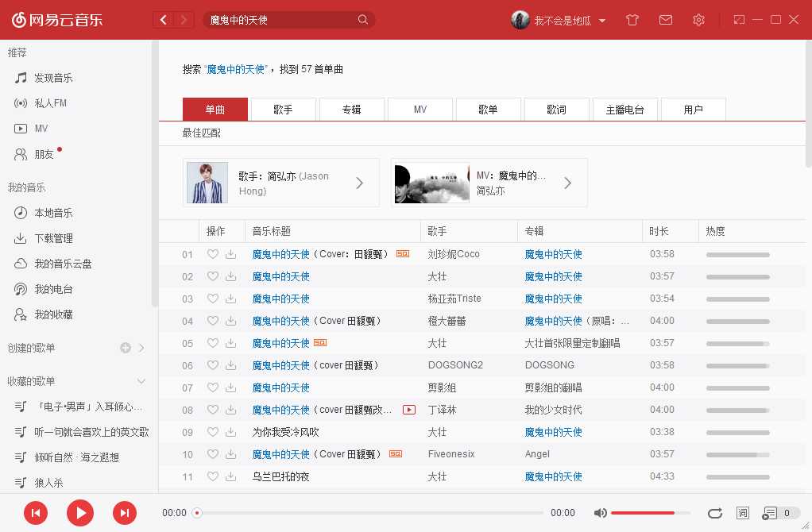Download song 03 by 杨亚茹Triste
The height and width of the screenshot is (532, 812).
(231, 299)
